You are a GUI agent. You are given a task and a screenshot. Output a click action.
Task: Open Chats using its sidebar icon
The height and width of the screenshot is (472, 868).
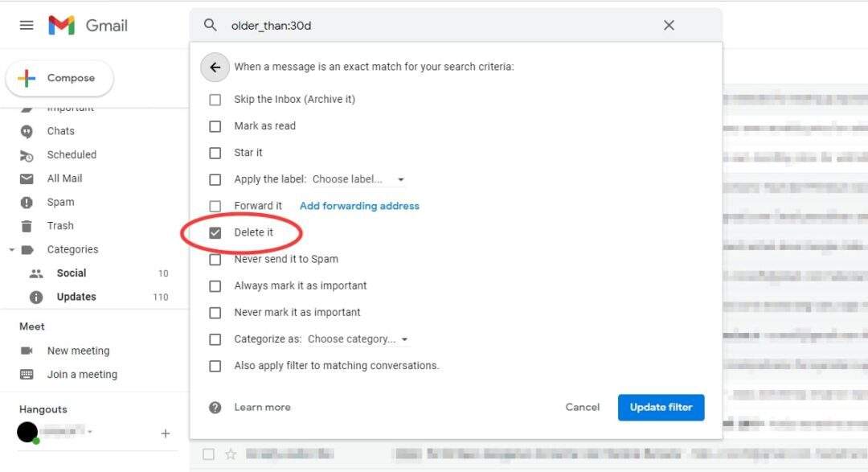tap(27, 130)
